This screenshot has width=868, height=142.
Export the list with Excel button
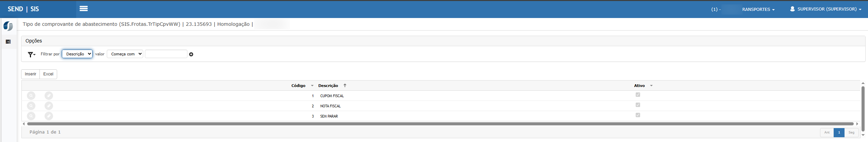tap(48, 74)
